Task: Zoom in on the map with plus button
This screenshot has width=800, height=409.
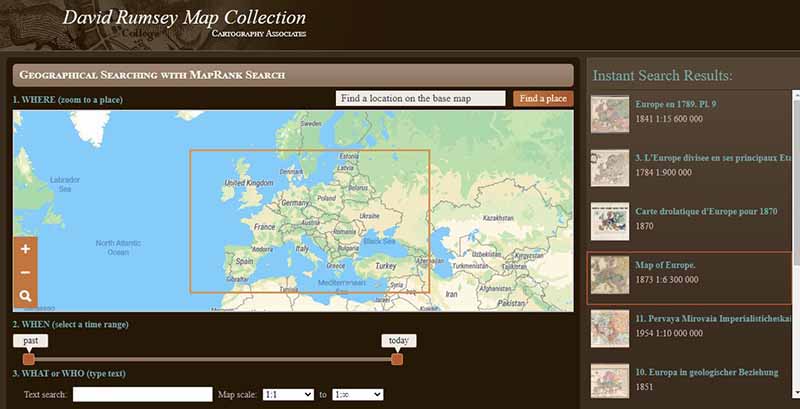Action: coord(25,249)
